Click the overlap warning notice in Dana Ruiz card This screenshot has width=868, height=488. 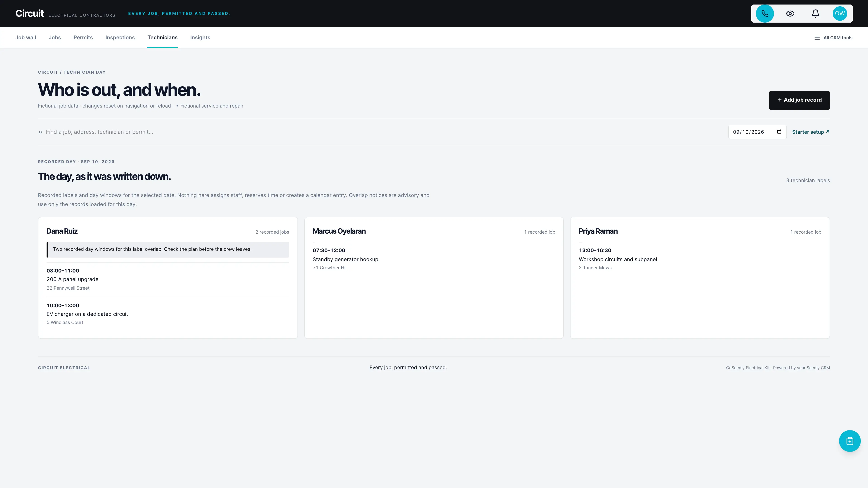[x=168, y=250]
